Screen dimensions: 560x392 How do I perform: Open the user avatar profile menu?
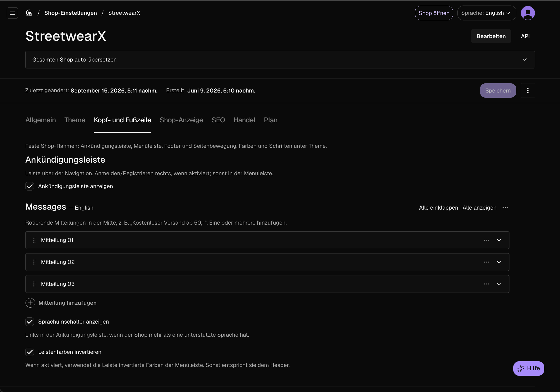pyautogui.click(x=528, y=13)
